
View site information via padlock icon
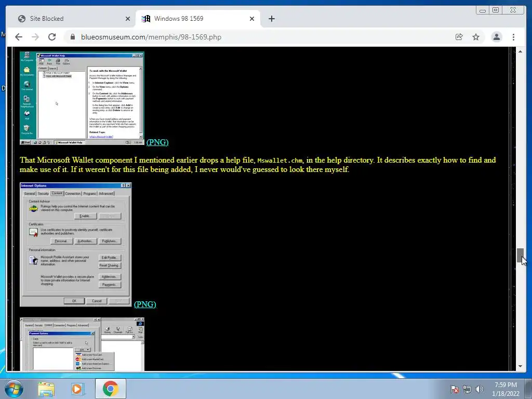[x=73, y=37]
